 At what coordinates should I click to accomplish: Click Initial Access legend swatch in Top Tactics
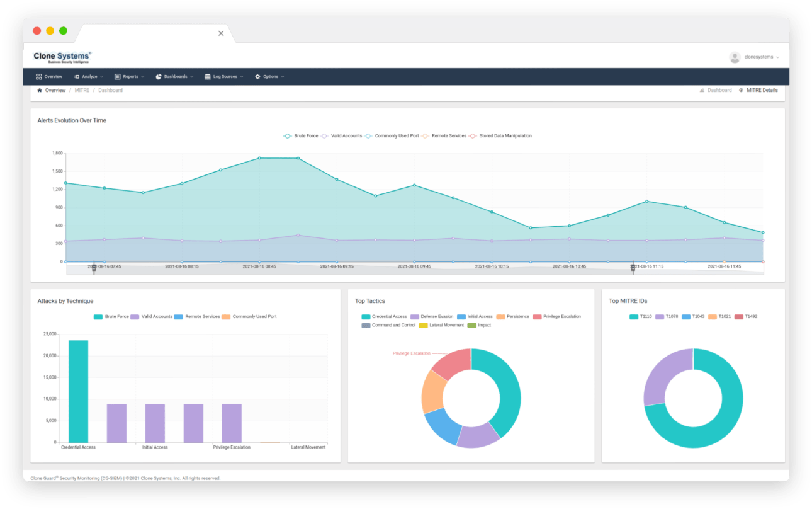point(461,317)
